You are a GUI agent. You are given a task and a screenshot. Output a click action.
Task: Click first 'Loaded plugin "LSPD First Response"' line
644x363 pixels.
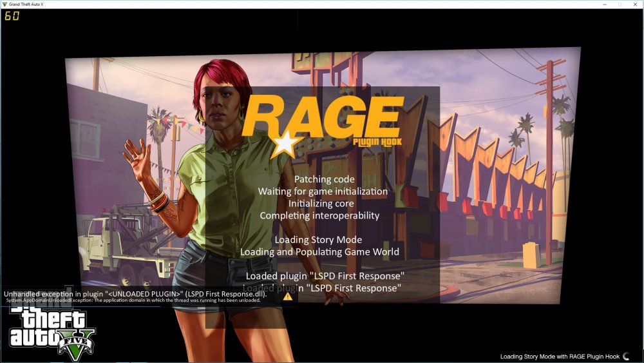(x=325, y=276)
